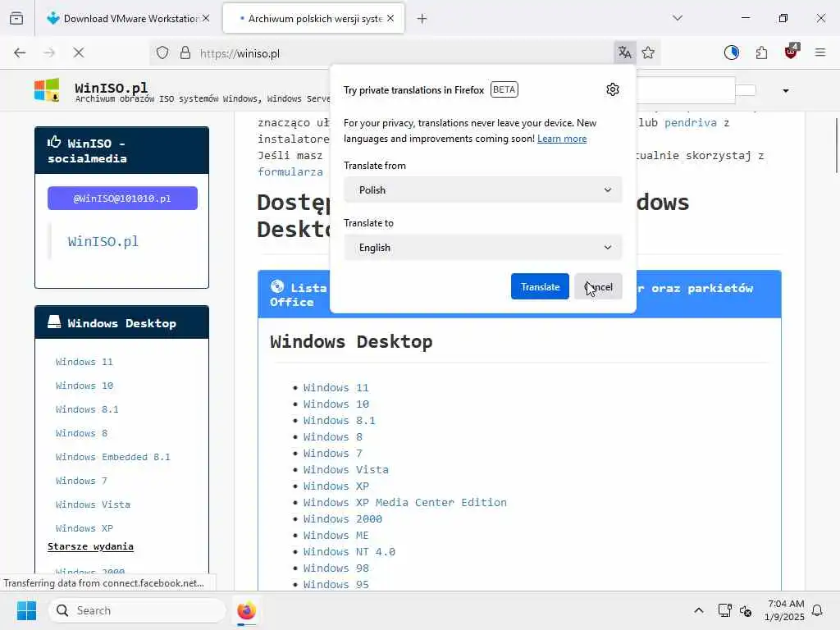Open the clock showing 7:04 AM
Image resolution: width=840 pixels, height=630 pixels.
pos(785,610)
